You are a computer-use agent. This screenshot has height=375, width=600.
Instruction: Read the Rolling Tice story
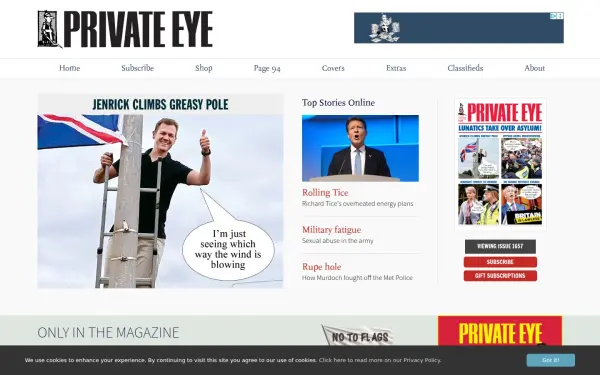pyautogui.click(x=325, y=192)
